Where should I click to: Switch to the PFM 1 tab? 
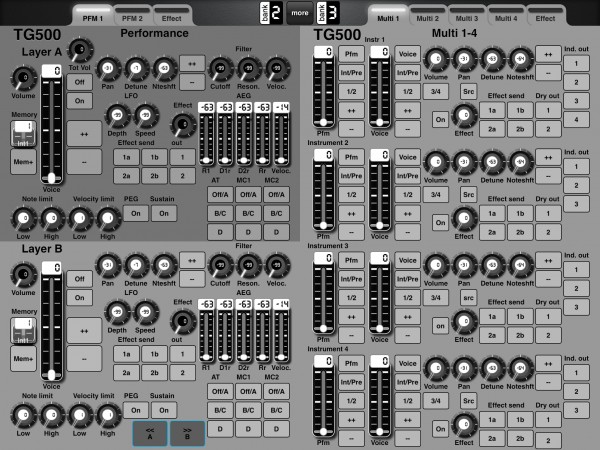pos(93,15)
